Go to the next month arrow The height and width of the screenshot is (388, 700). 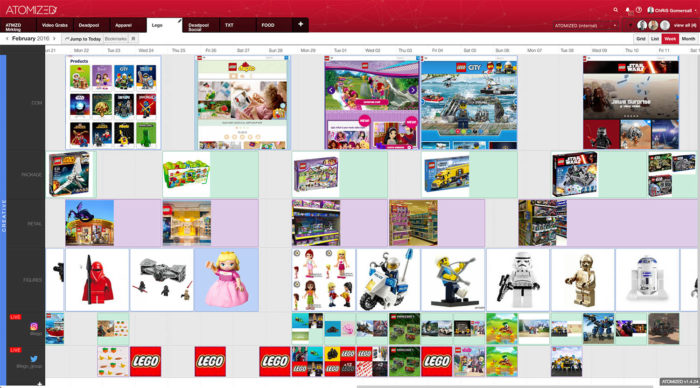pyautogui.click(x=54, y=39)
